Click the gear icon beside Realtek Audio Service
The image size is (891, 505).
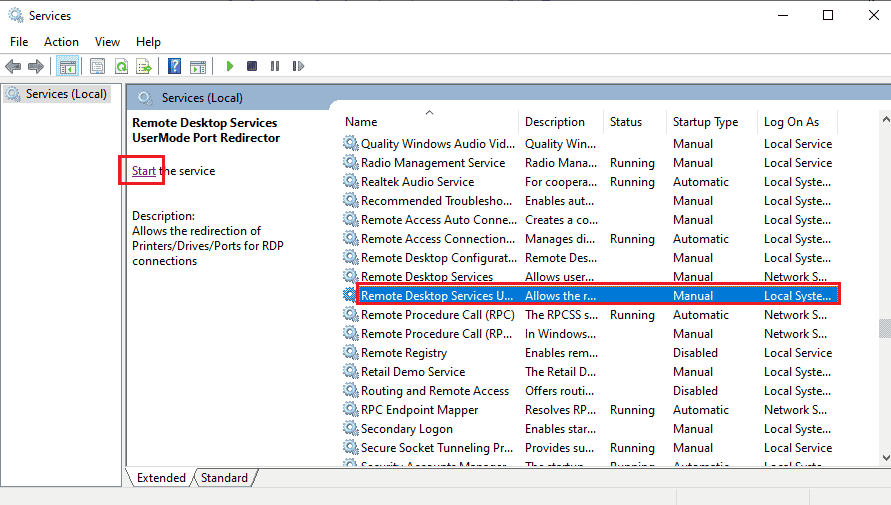click(x=351, y=181)
